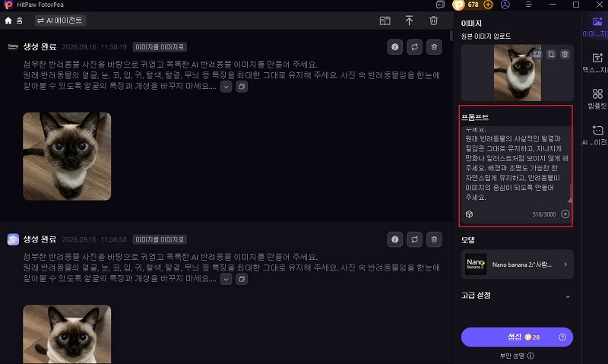Image resolution: width=608 pixels, height=364 pixels.
Task: Click the scroll-to-top arrow icon
Action: point(409,21)
